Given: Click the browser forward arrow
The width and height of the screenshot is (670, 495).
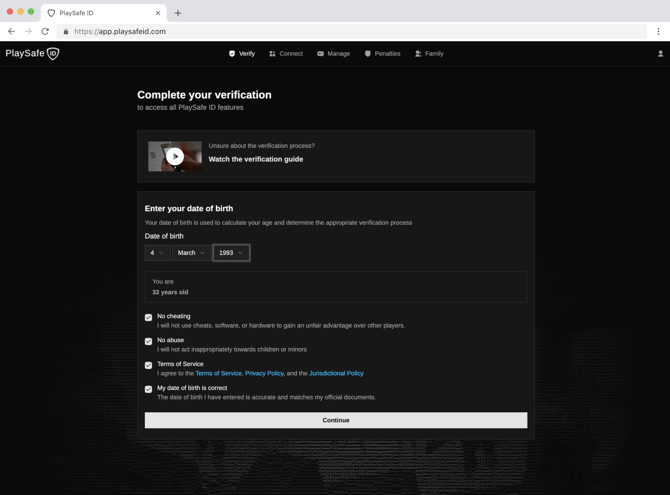Looking at the screenshot, I should (x=28, y=31).
